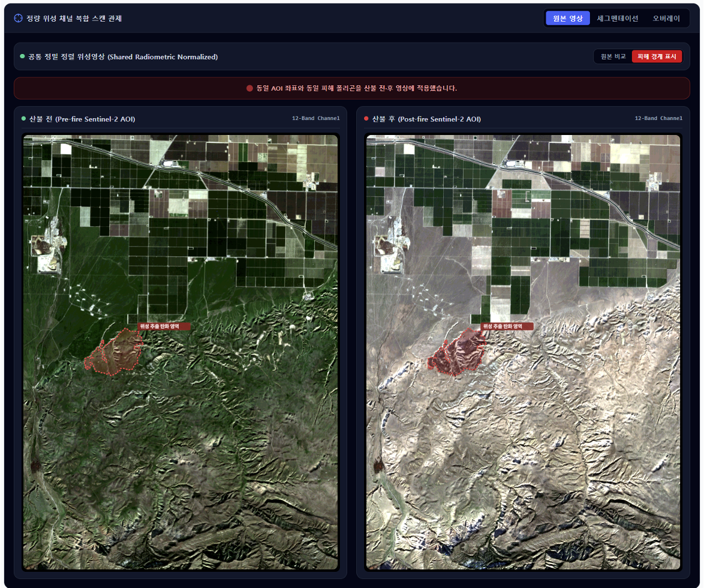
Task: Click the 정량 위성 채널 복합 스캔 관제 title
Action: pos(74,19)
